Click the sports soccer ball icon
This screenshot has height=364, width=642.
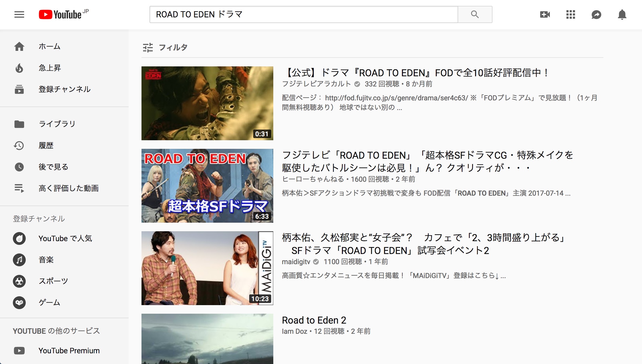(19, 281)
